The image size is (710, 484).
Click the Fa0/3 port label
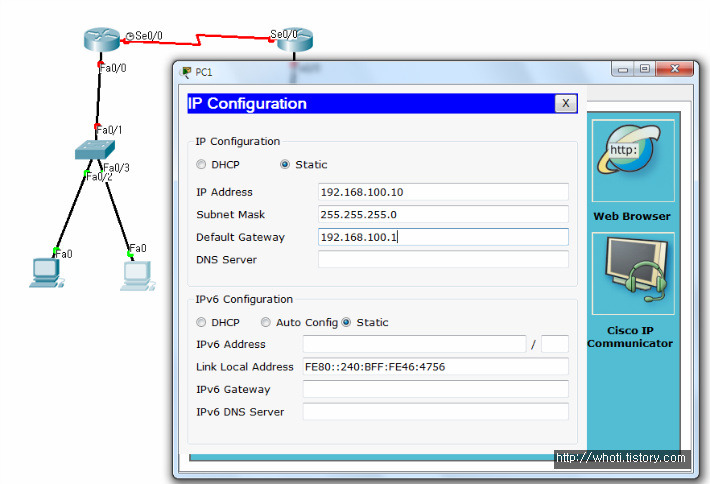[116, 168]
